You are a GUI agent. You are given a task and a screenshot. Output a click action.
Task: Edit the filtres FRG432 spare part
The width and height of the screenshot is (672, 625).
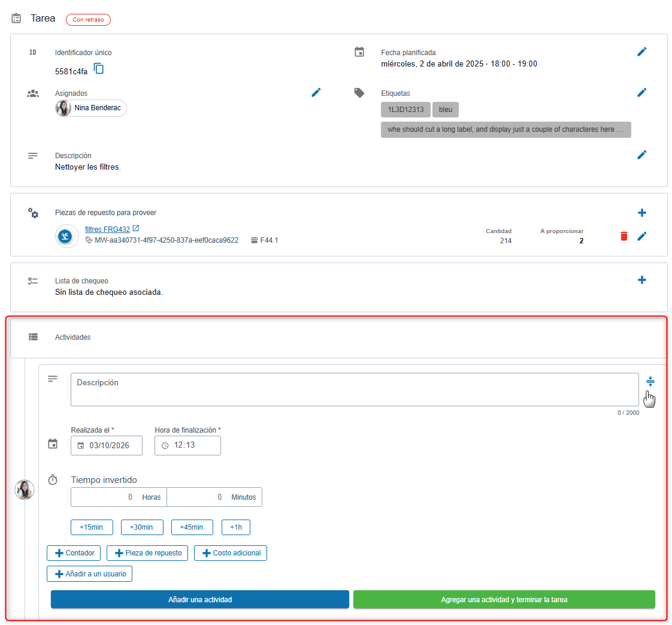pos(641,236)
